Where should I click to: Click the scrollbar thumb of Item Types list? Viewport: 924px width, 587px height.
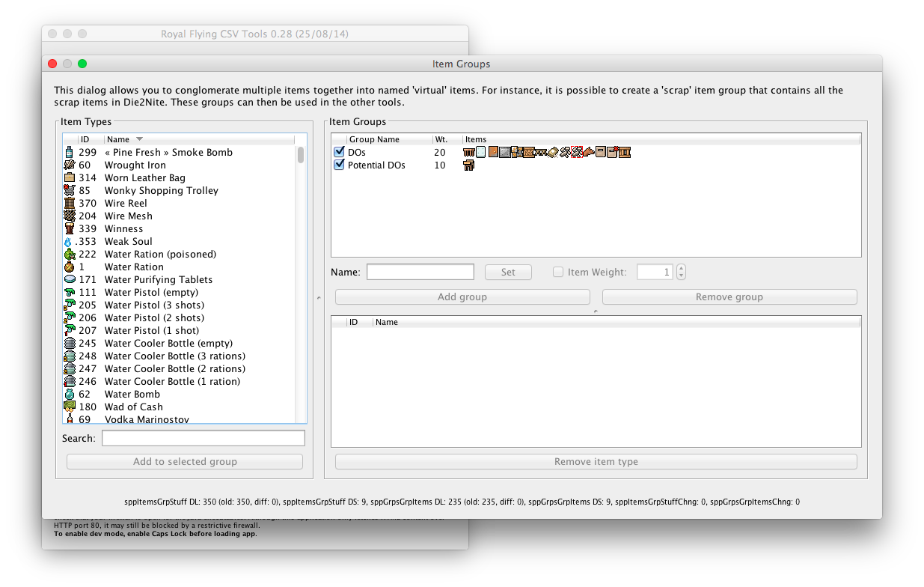click(301, 154)
